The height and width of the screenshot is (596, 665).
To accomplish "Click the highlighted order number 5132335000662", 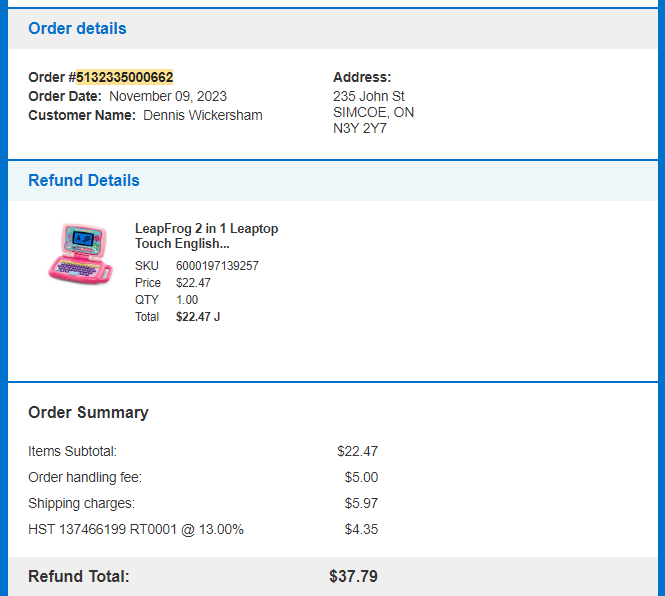I will click(124, 77).
